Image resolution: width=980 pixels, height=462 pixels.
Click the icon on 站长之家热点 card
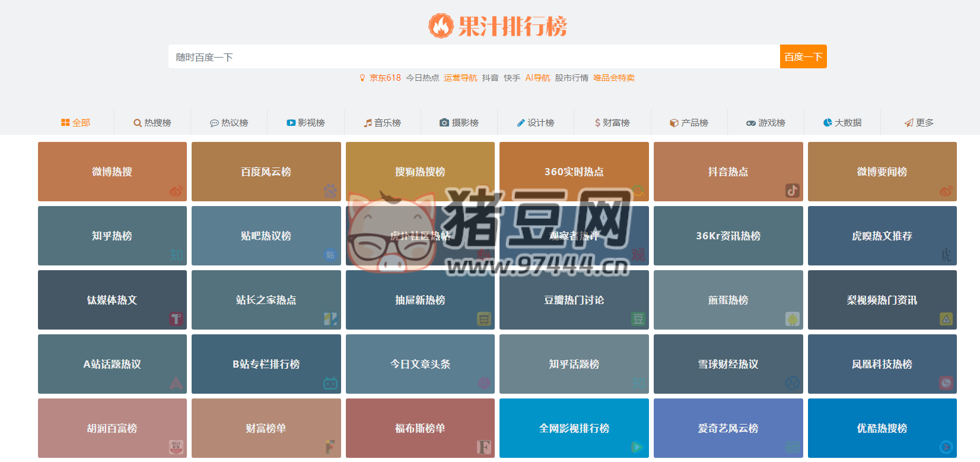[x=330, y=319]
